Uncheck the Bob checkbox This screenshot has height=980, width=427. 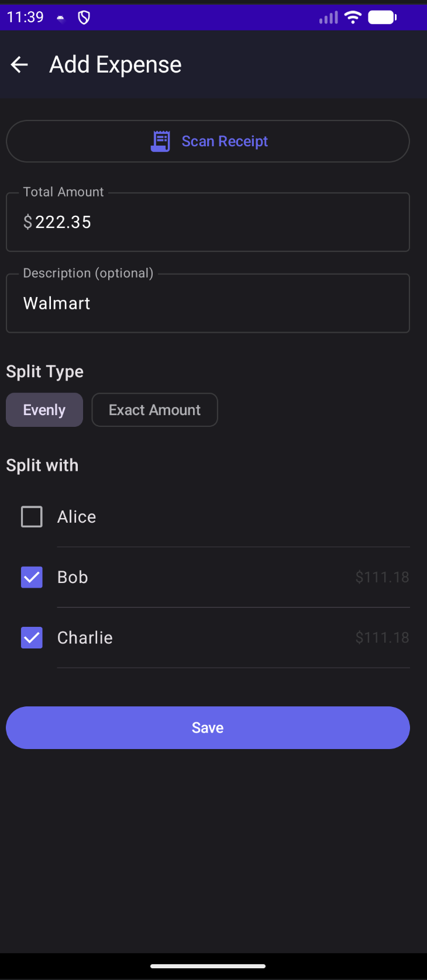tap(32, 577)
